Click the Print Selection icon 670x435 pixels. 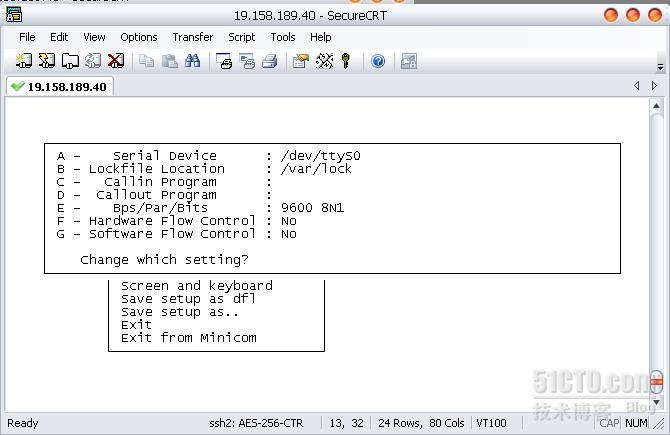pos(247,61)
